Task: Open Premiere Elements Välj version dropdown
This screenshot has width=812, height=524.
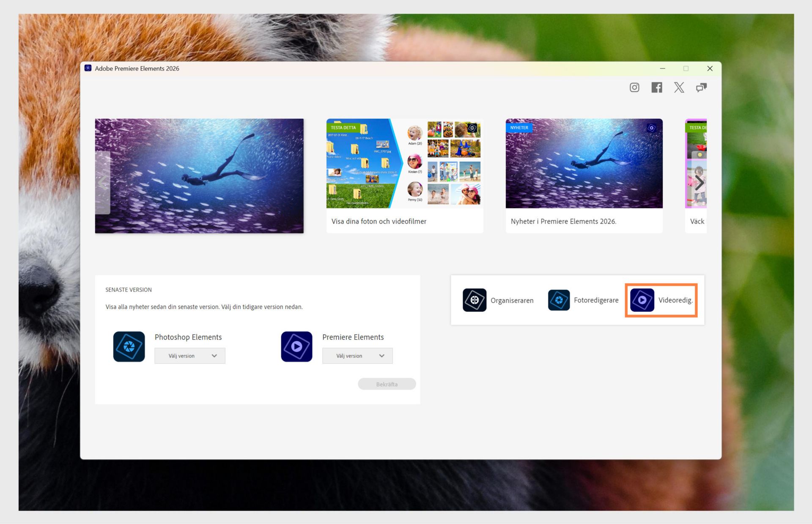Action: 357,356
